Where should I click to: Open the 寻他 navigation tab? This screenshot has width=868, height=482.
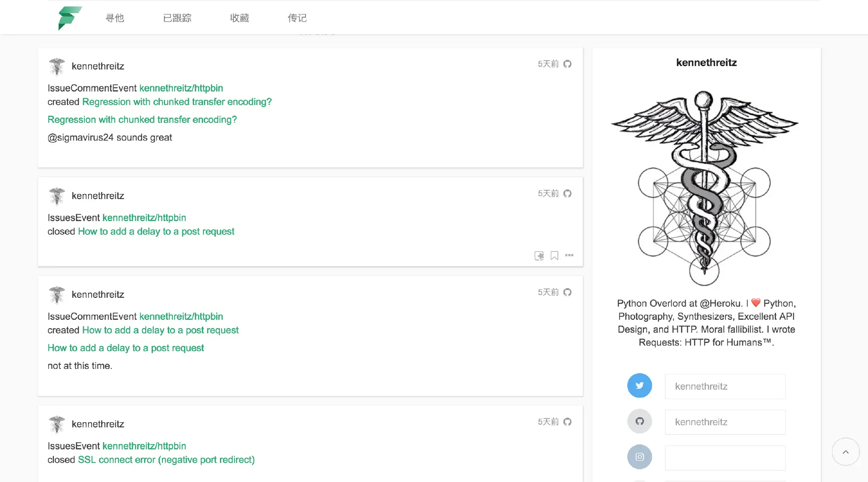click(115, 18)
